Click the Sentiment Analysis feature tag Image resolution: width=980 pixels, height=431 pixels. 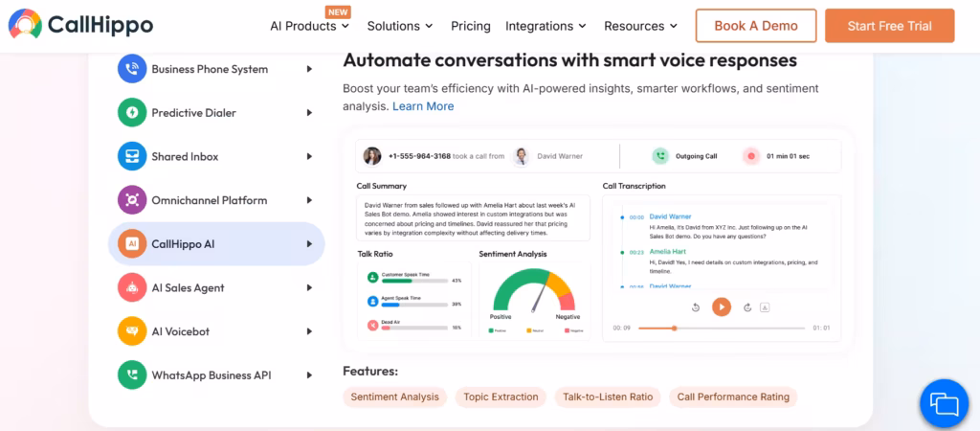pos(395,397)
